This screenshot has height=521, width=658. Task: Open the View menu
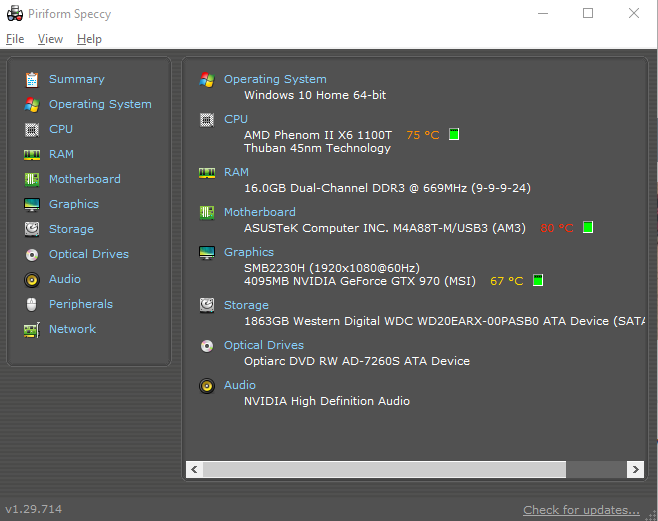pyautogui.click(x=50, y=39)
